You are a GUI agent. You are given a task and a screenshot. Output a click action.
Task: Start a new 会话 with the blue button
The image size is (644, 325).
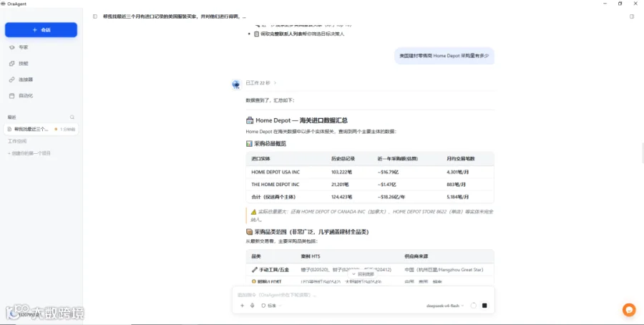click(41, 30)
